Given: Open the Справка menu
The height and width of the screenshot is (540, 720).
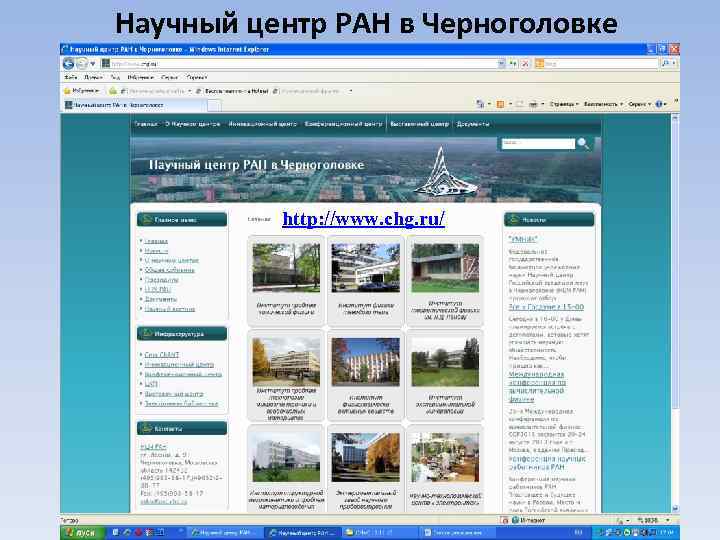Looking at the screenshot, I should click(x=197, y=77).
